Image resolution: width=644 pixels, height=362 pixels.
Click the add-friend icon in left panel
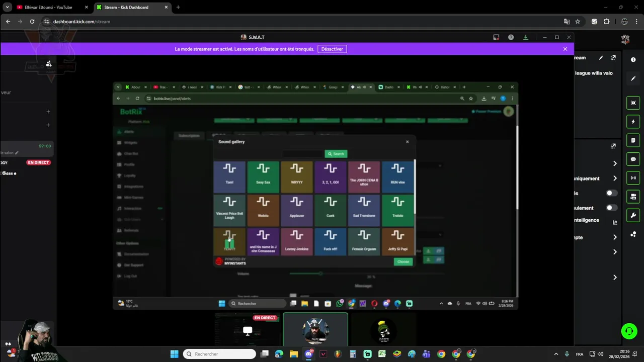coord(49,64)
